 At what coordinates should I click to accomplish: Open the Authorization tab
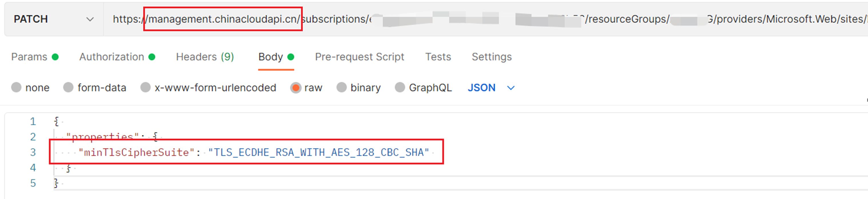point(112,57)
